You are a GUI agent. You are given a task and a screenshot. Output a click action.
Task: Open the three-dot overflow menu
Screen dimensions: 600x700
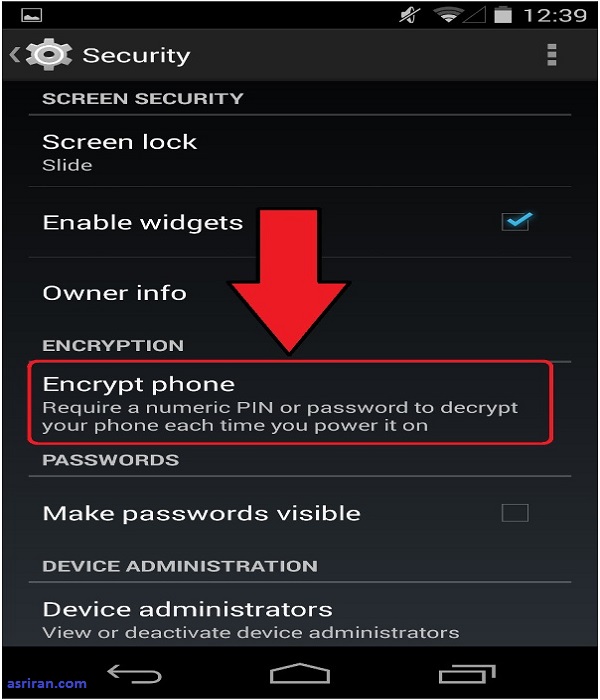551,55
